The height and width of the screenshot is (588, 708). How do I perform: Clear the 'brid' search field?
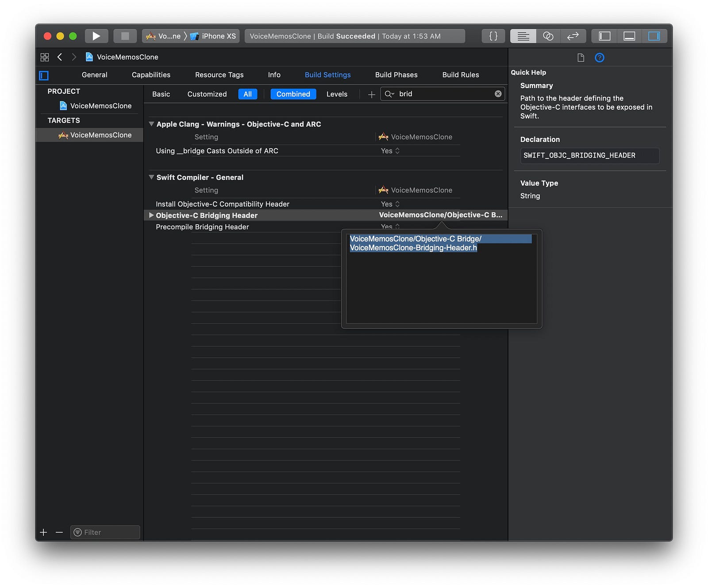pos(498,94)
